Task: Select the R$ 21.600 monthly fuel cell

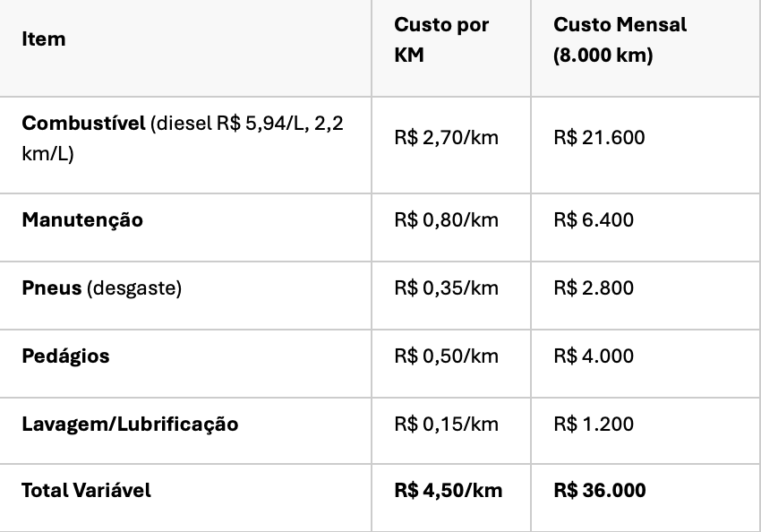Action: coord(599,138)
